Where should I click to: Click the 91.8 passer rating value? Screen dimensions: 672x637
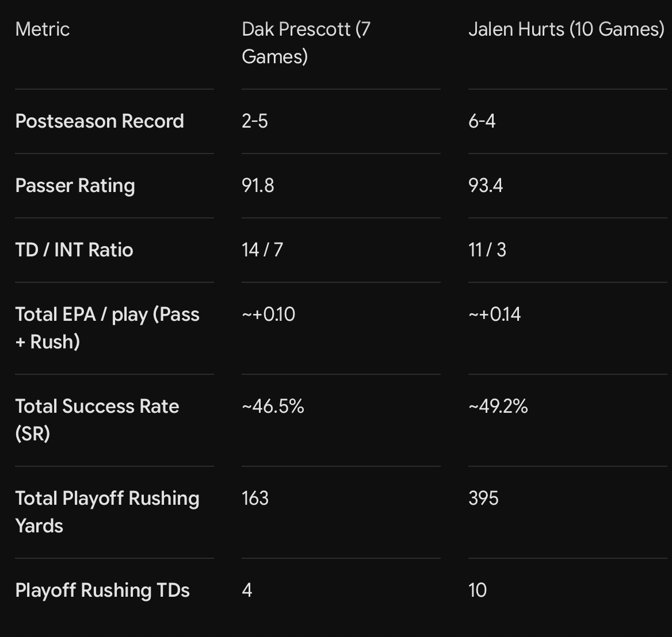[258, 186]
